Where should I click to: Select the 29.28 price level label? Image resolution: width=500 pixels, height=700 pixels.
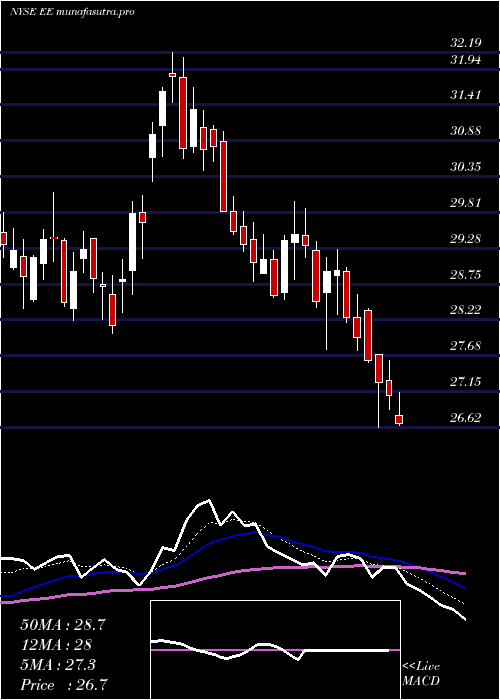pos(466,239)
